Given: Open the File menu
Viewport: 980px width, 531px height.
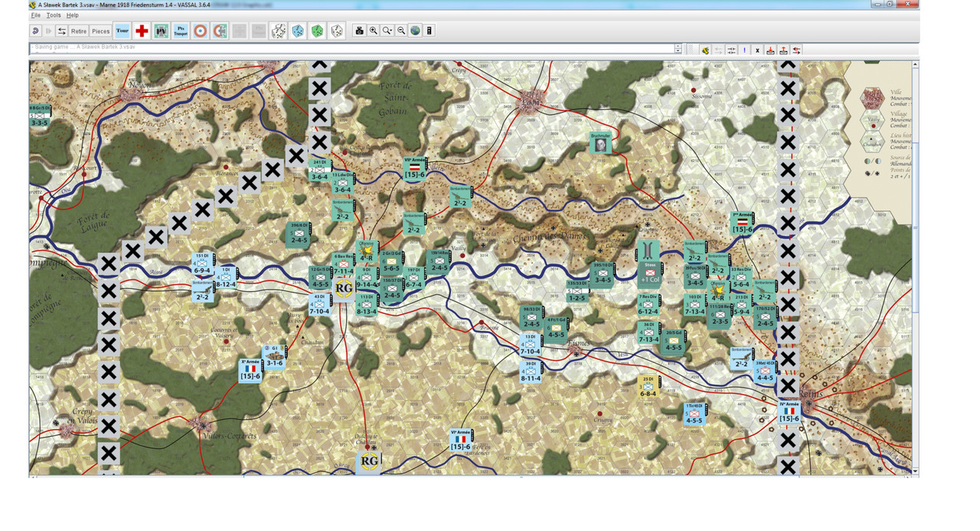Looking at the screenshot, I should click(35, 15).
